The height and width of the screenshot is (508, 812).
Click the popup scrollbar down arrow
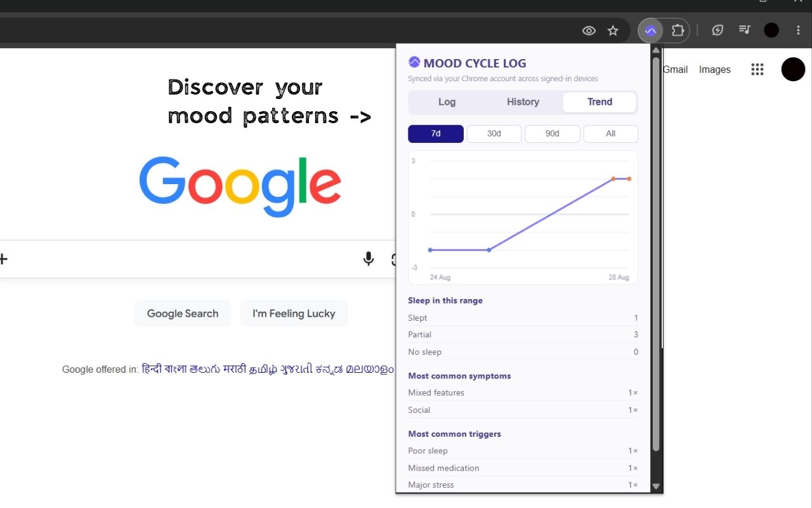coord(656,486)
